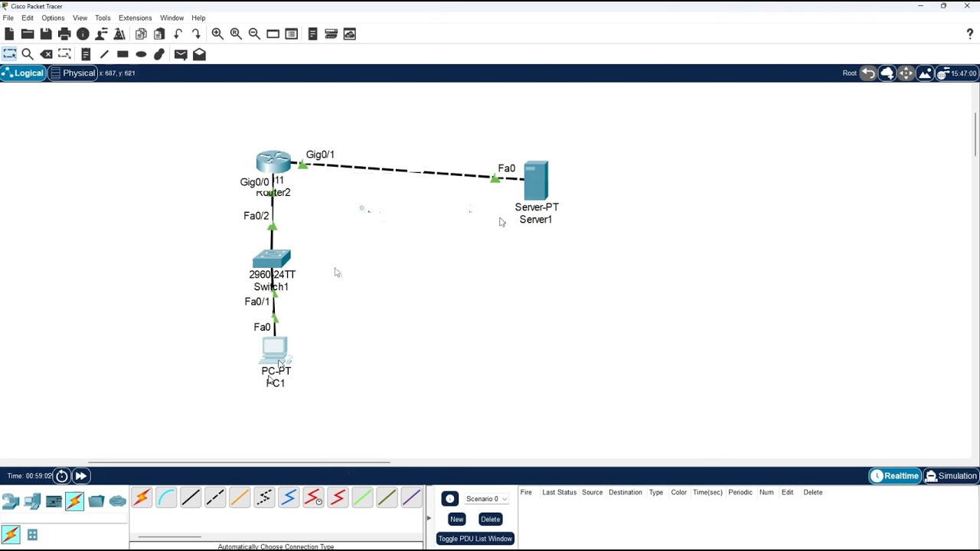This screenshot has height=551, width=980.
Task: Open the Options menu
Action: [53, 18]
